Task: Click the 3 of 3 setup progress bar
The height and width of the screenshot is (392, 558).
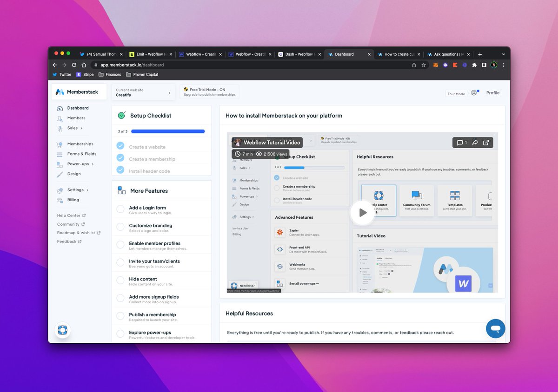Action: click(x=167, y=131)
